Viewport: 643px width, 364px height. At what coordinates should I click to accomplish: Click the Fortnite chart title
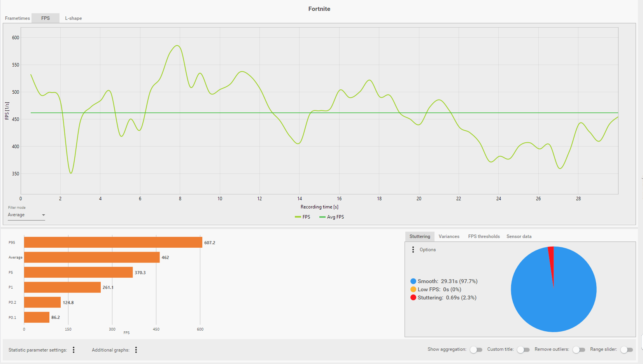[319, 9]
